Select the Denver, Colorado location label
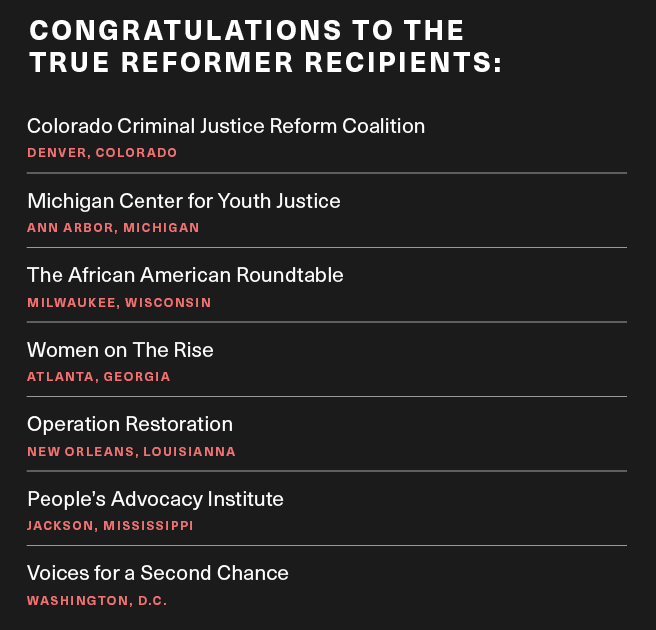Viewport: 656px width, 630px height. pyautogui.click(x=102, y=153)
